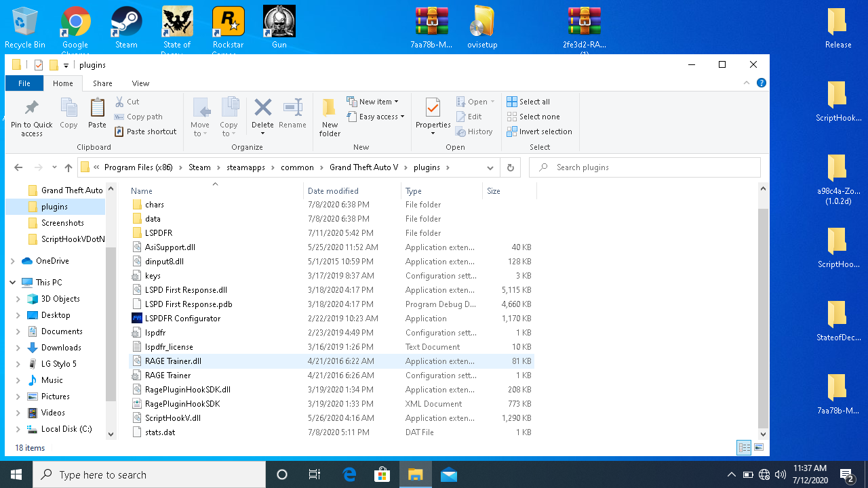Screen dimensions: 868x488
Task: Open the New item dropdown
Action: [373, 102]
